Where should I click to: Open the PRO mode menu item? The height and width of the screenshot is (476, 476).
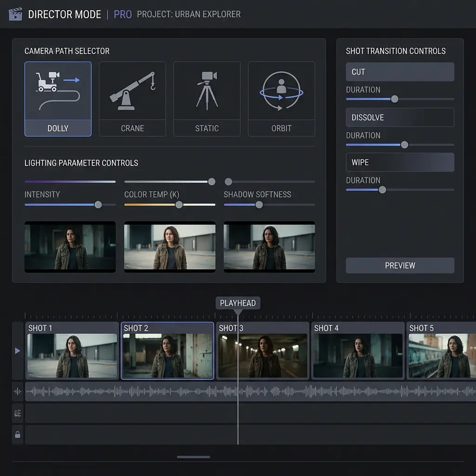coord(122,14)
